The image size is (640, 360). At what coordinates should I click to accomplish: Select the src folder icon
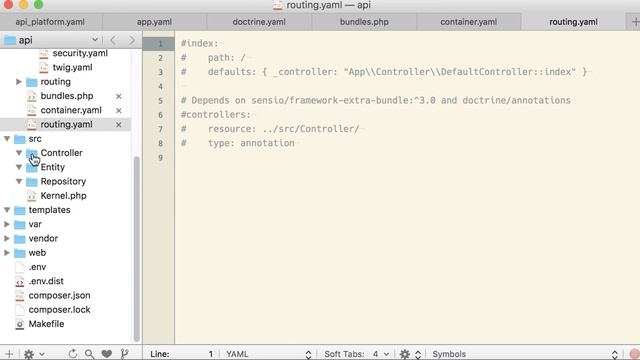pyautogui.click(x=20, y=139)
